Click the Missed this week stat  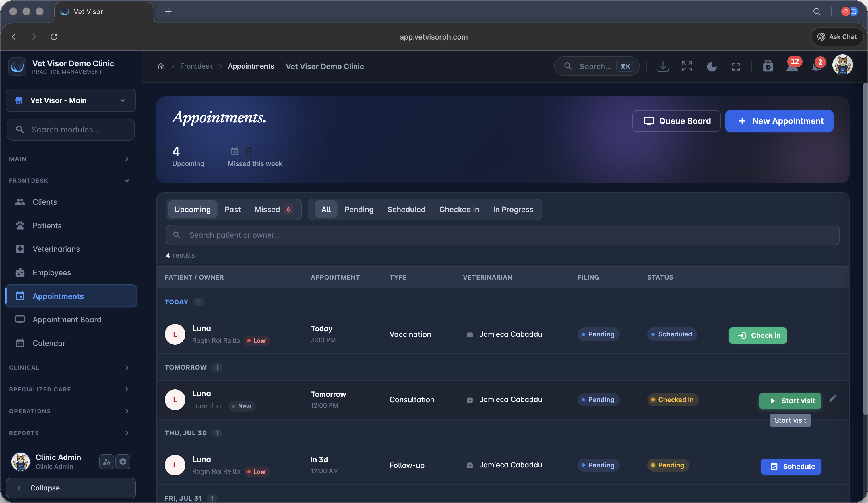pos(255,157)
